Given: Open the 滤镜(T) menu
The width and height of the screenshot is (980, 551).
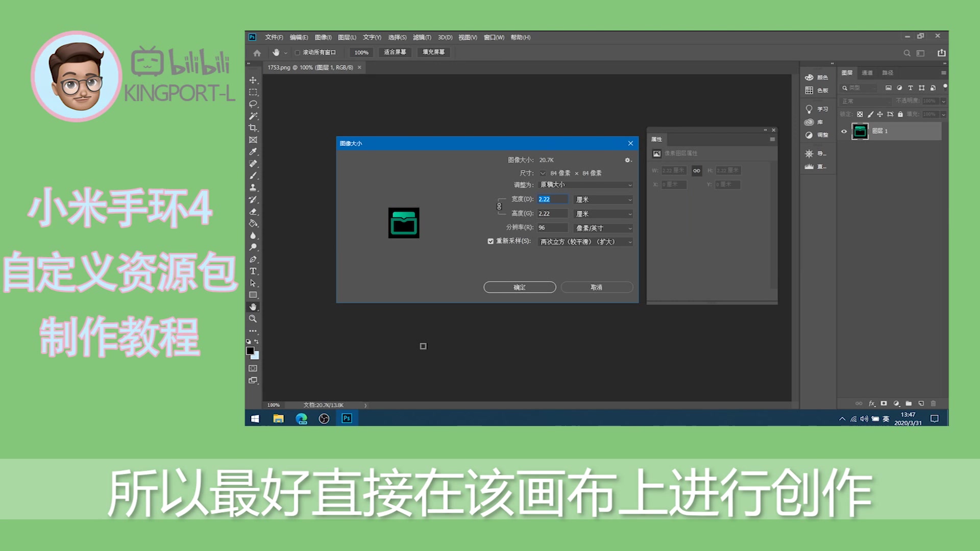Looking at the screenshot, I should [x=422, y=37].
